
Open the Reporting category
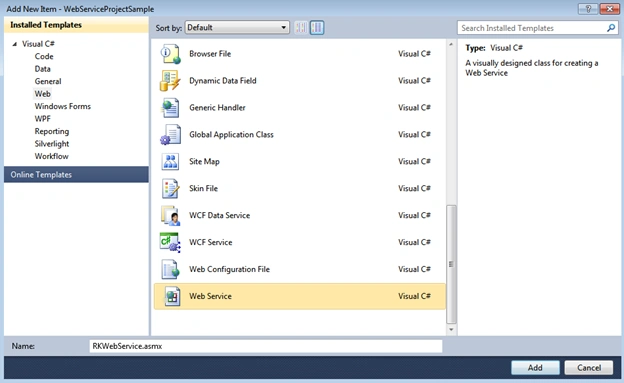point(51,131)
